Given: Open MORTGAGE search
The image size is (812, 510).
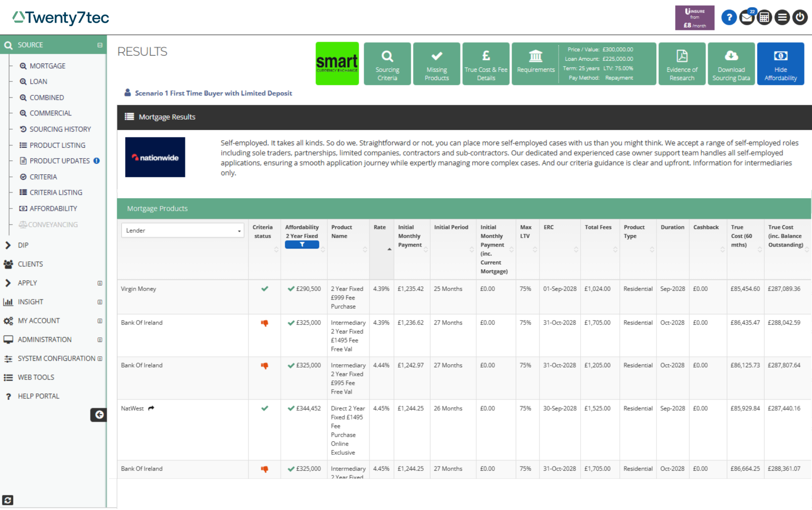Looking at the screenshot, I should 43,66.
